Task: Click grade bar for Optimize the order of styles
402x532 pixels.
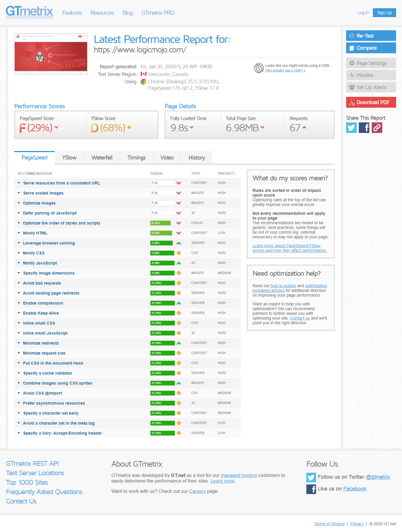Action: 162,223
